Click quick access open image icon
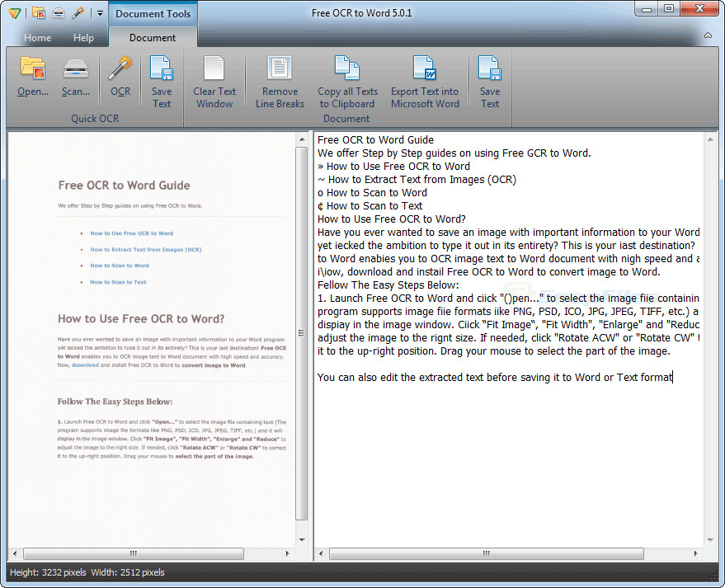 (39, 13)
